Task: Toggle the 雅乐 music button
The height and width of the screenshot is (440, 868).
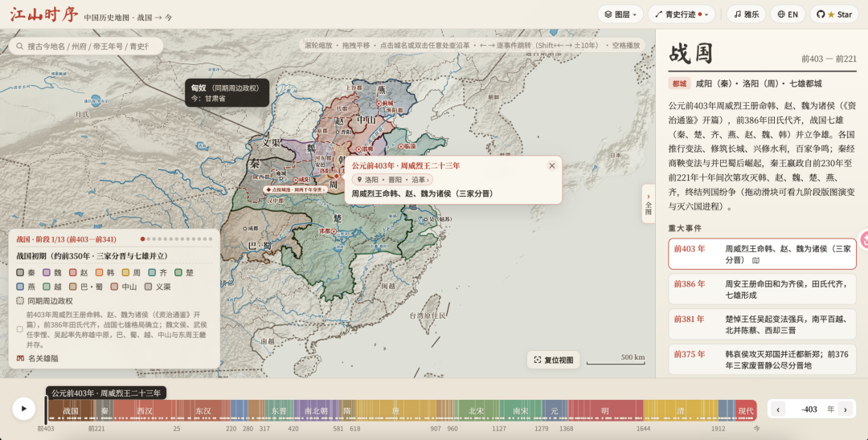Action: point(746,14)
